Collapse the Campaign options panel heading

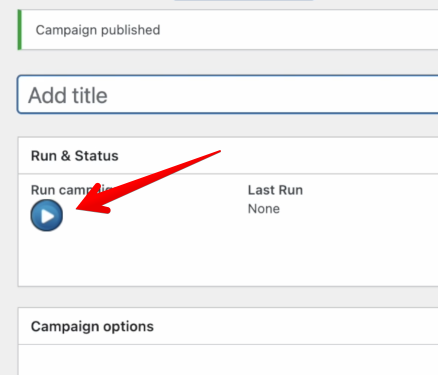(228, 326)
